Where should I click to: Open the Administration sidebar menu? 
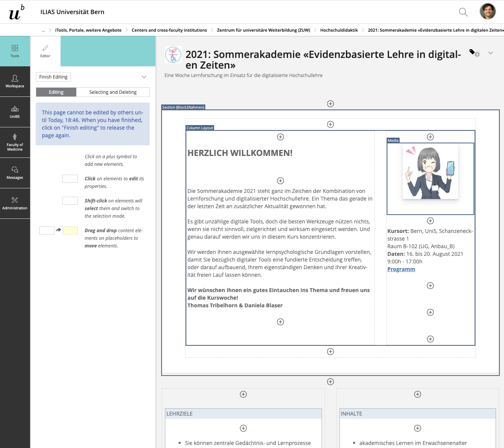point(15,203)
